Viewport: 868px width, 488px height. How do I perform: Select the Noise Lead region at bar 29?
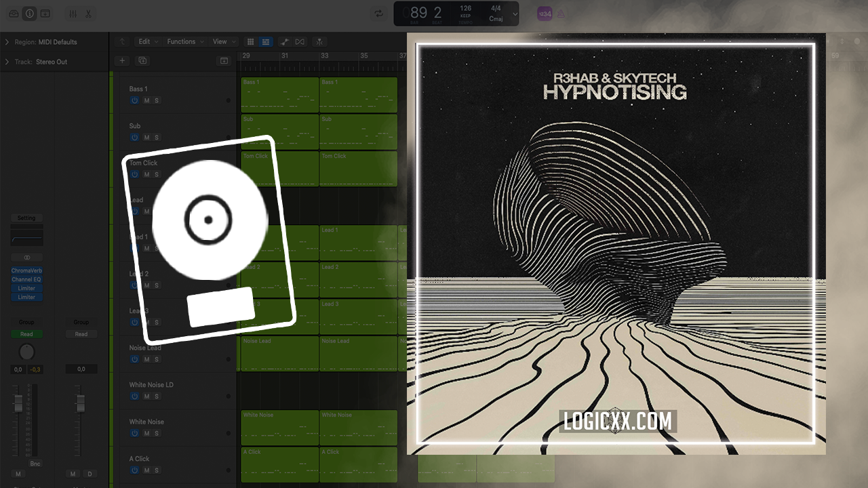click(x=279, y=353)
